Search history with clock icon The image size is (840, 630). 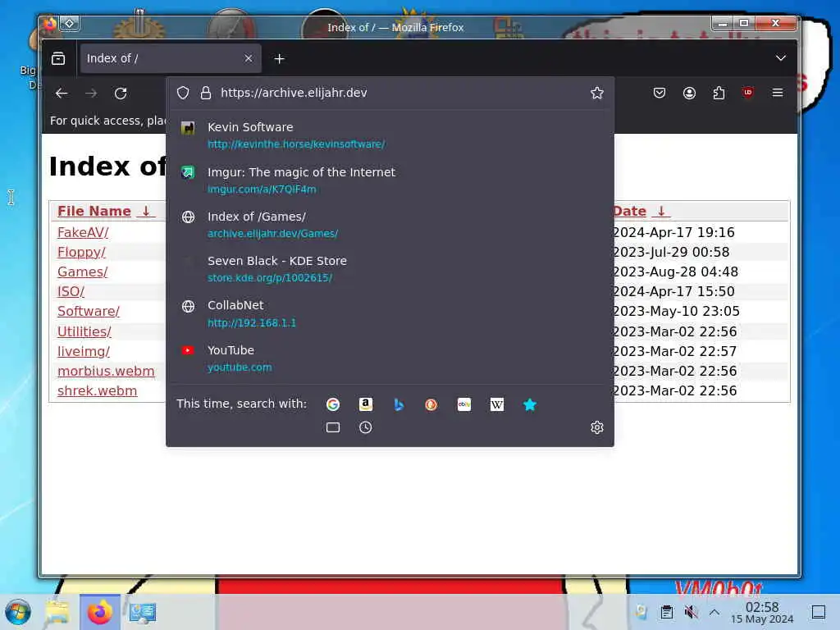[x=365, y=427]
